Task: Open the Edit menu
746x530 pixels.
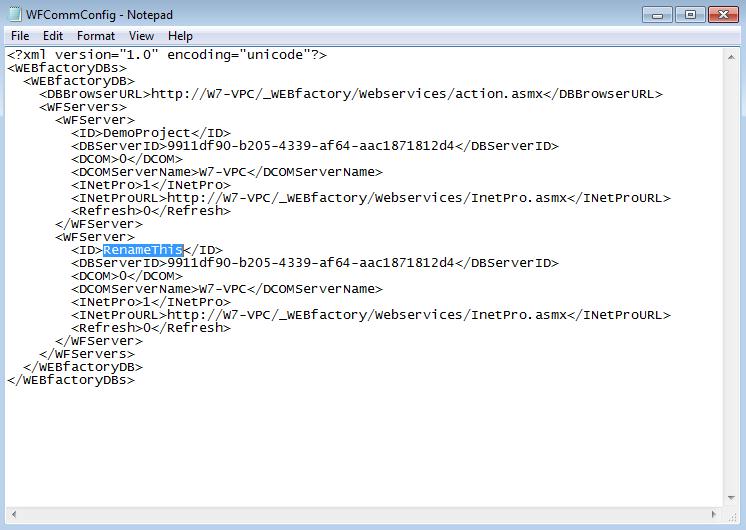Action: [x=53, y=36]
